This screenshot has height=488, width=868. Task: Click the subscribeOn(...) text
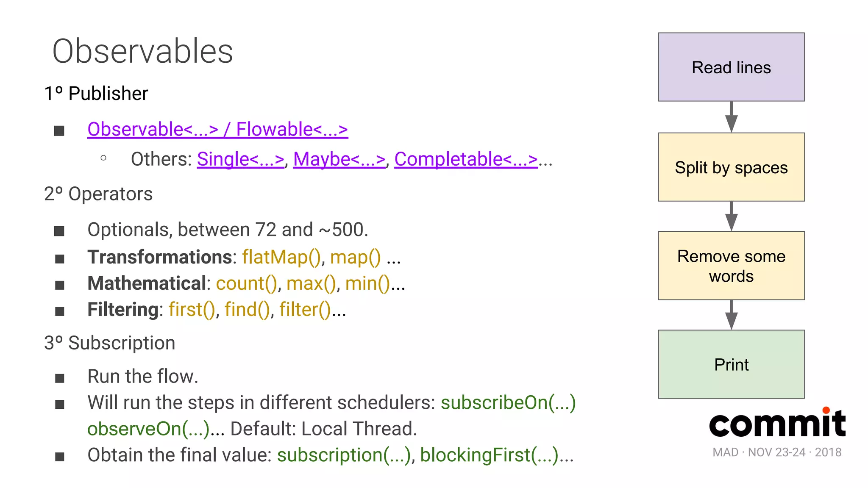point(508,402)
